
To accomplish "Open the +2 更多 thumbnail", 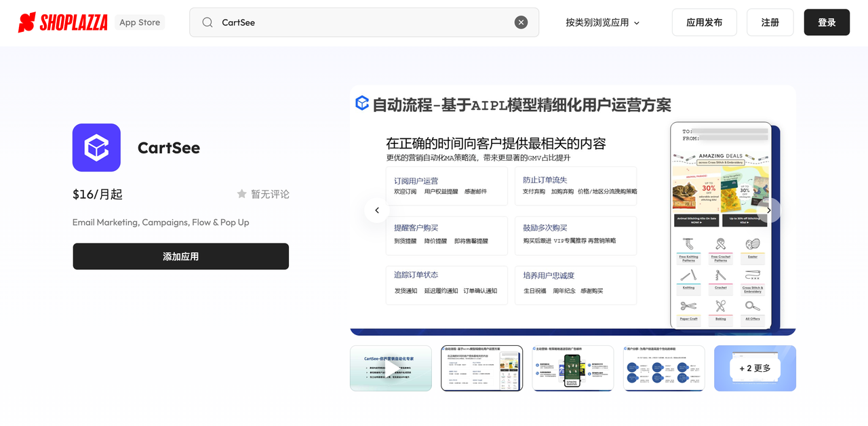I will [755, 368].
